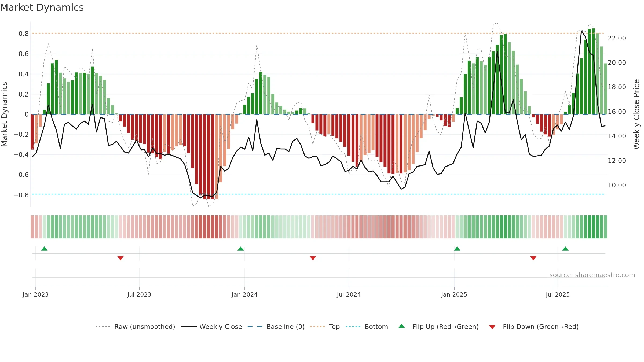Click the green flip-up triangle after Jul 2025
644x362 pixels.
click(x=565, y=249)
